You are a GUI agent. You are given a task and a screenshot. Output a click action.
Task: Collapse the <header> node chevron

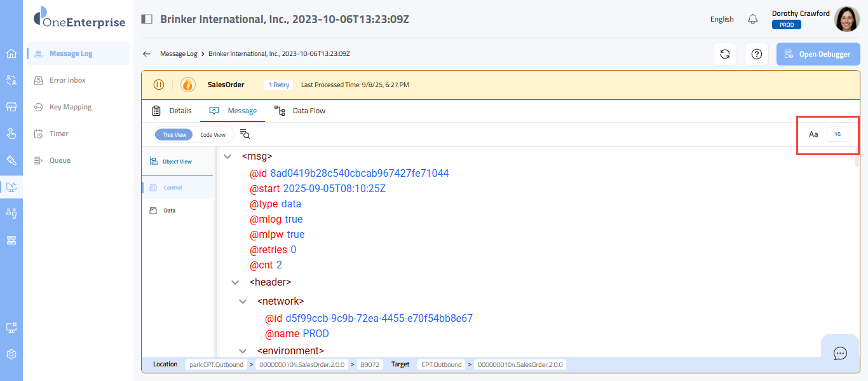point(235,282)
